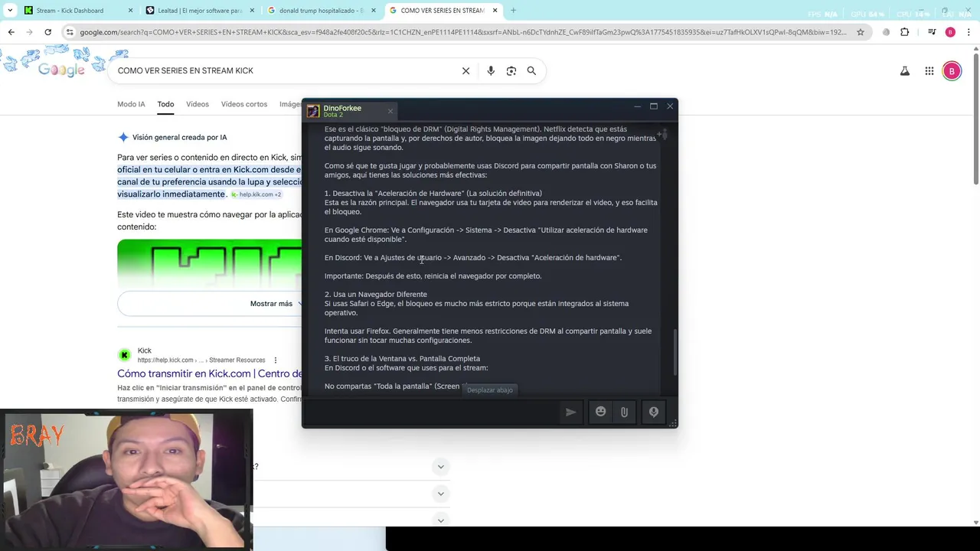Close the DinoForkee chat tab

coord(390,111)
